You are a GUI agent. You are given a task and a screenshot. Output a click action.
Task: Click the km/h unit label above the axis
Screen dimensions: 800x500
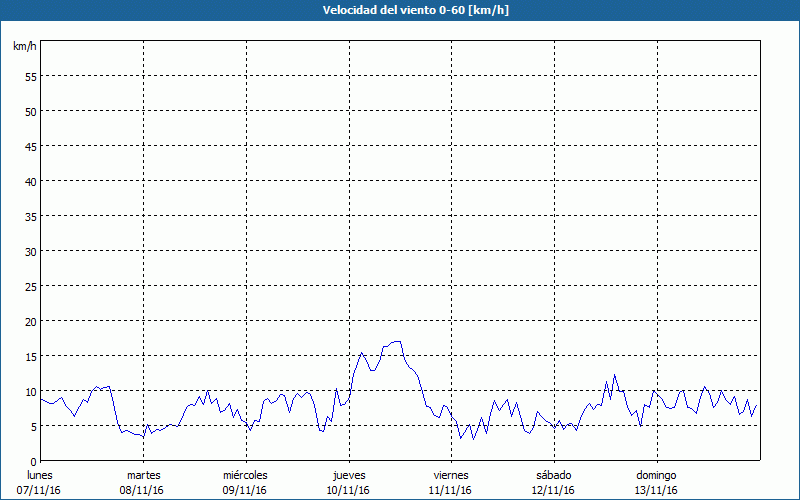click(25, 47)
